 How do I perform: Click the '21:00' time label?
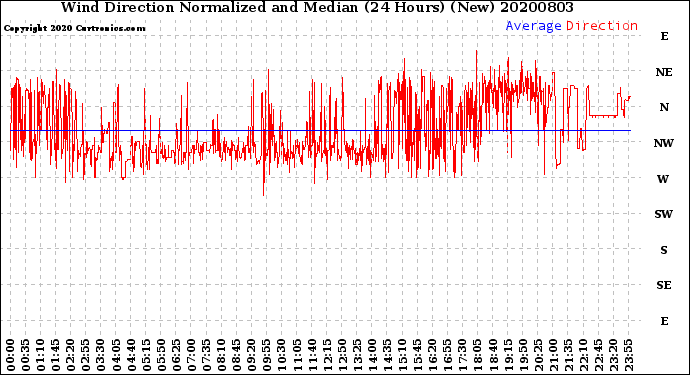coord(553,355)
